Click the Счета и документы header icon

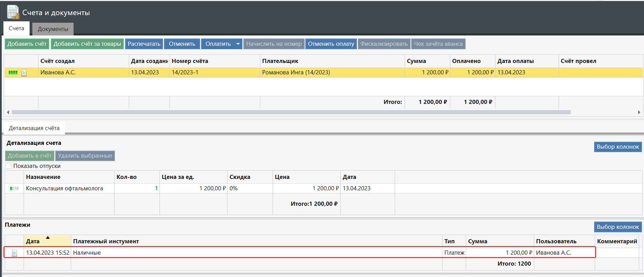pyautogui.click(x=13, y=12)
